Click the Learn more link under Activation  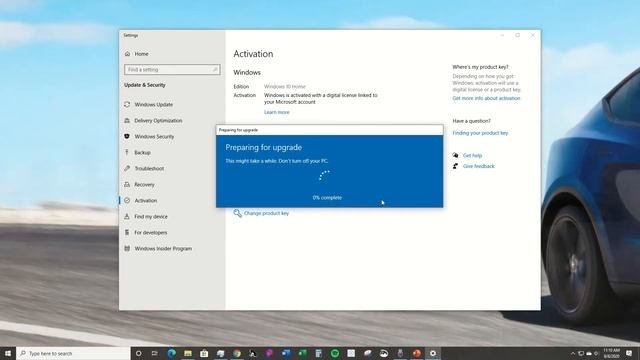(276, 112)
